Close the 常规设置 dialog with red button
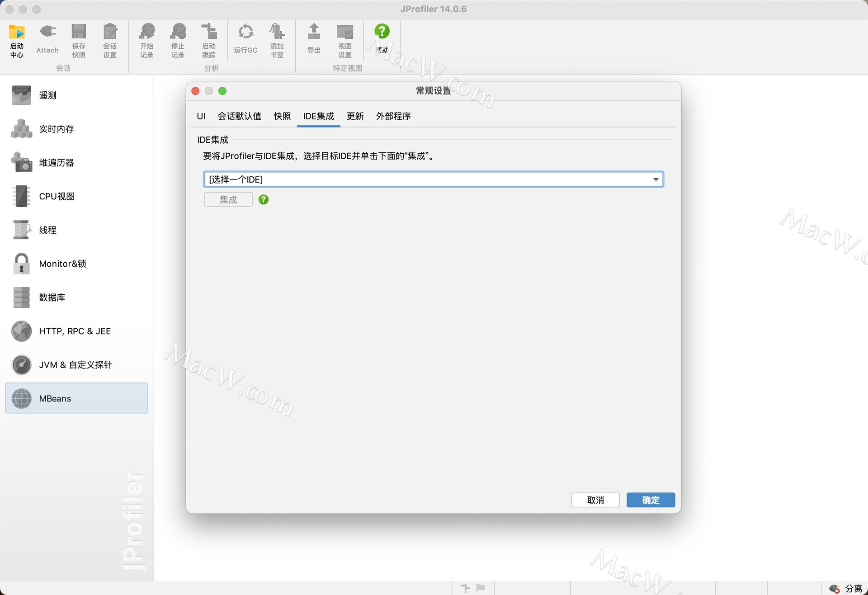 click(x=196, y=91)
